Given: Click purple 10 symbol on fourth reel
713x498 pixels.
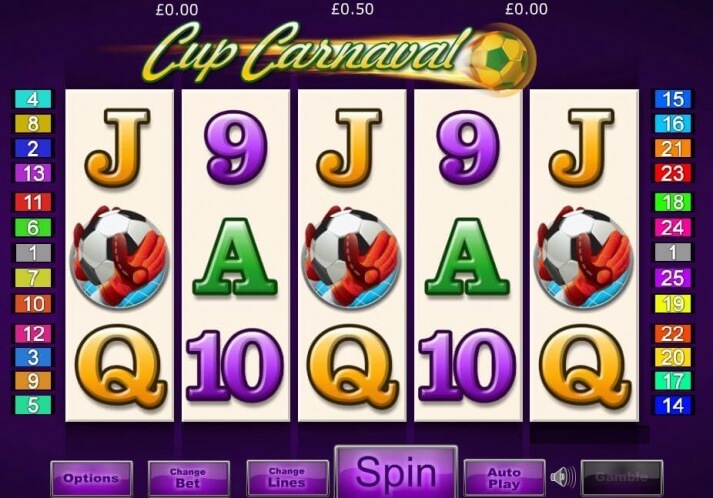Looking at the screenshot, I should (x=467, y=366).
